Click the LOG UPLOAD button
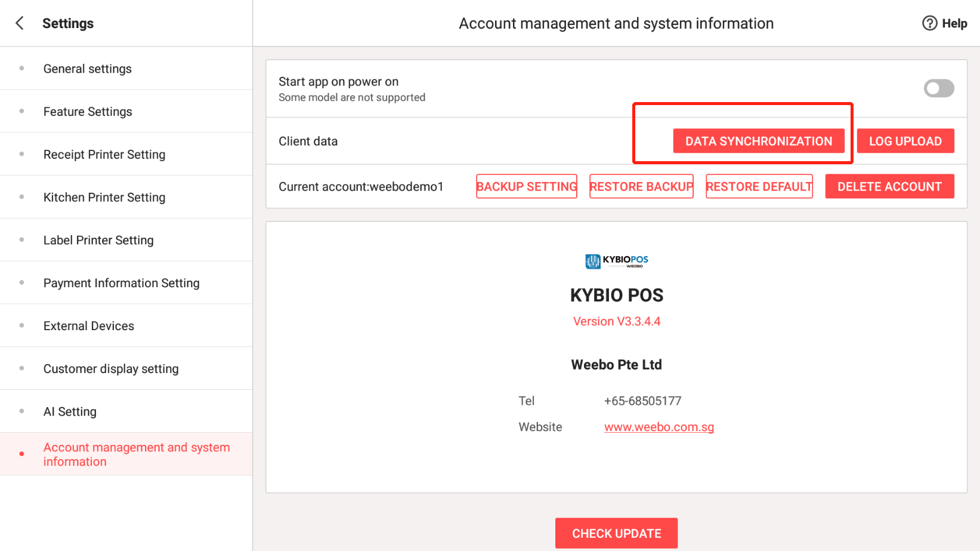The image size is (980, 551). [905, 141]
